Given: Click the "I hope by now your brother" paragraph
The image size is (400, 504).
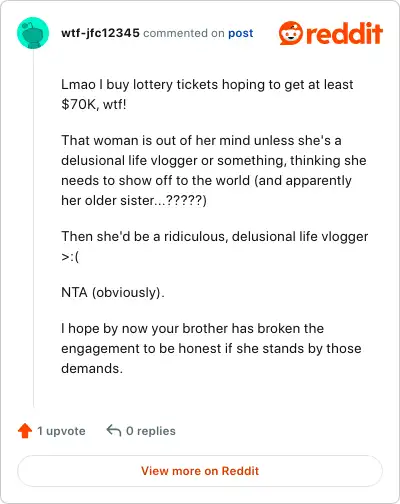Looking at the screenshot, I should pos(211,348).
